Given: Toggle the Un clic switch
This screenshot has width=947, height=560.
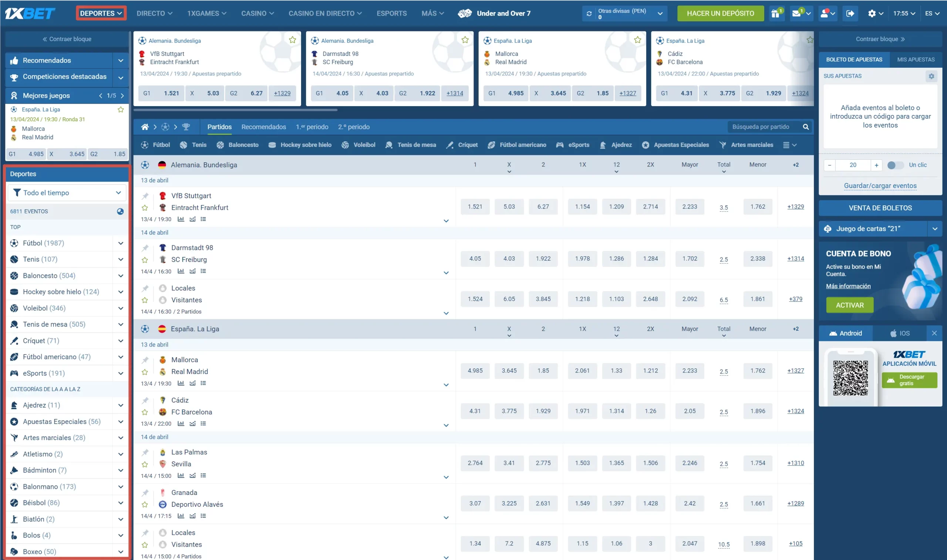Looking at the screenshot, I should pos(895,165).
